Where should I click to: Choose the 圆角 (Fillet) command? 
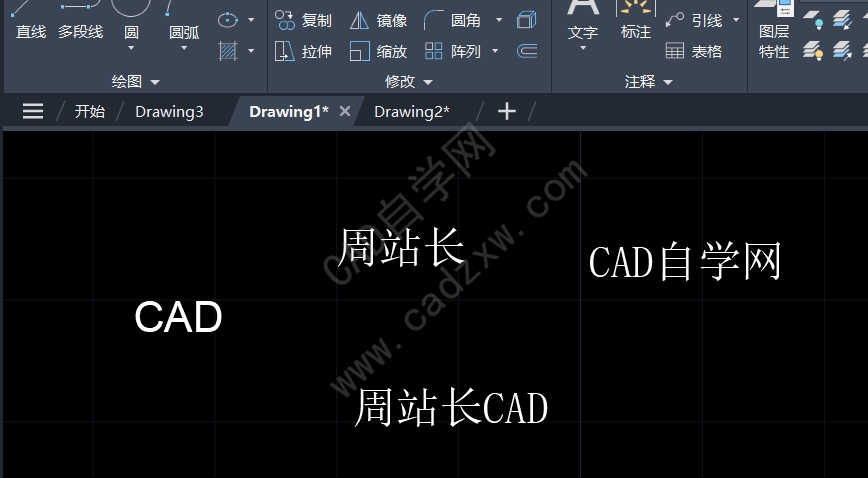click(452, 20)
